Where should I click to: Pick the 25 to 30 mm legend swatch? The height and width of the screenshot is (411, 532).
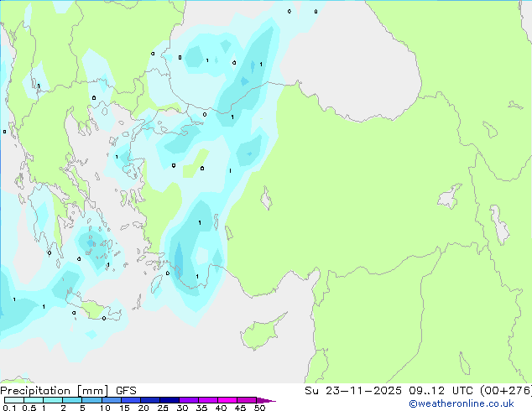tap(169, 400)
